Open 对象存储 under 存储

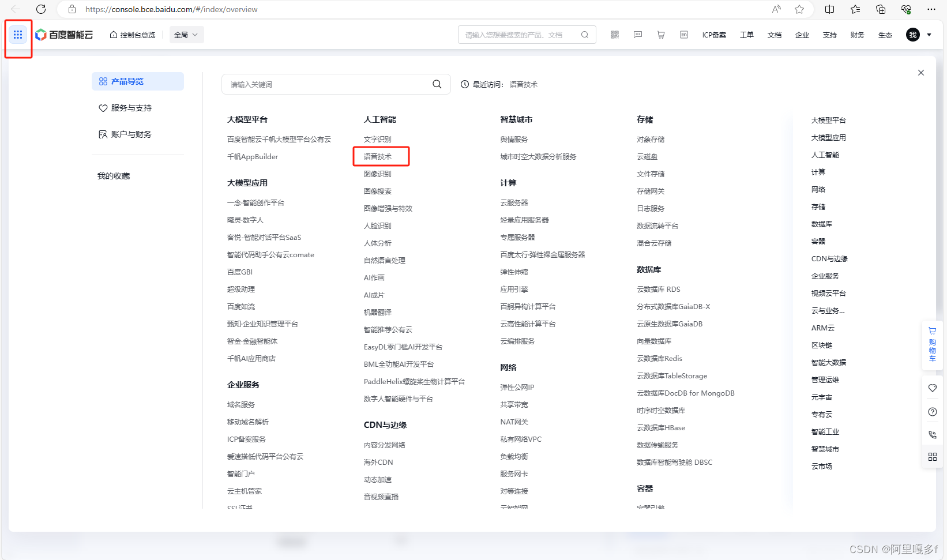point(651,139)
